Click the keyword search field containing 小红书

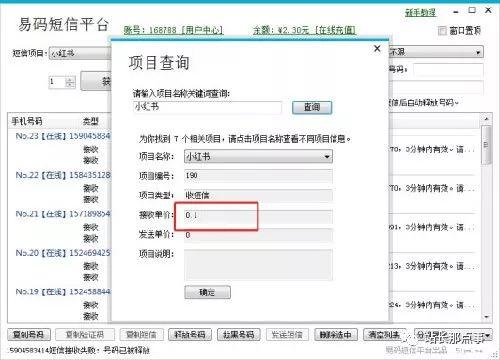coord(207,107)
